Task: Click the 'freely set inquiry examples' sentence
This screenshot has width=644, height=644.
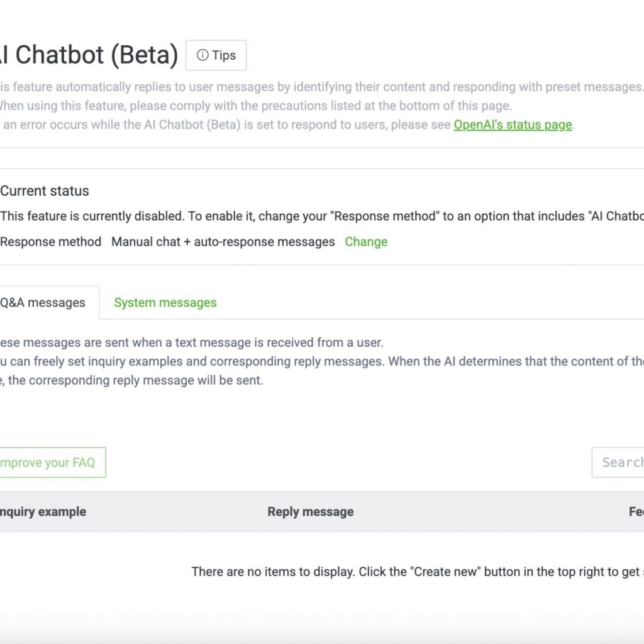Action: click(x=314, y=362)
